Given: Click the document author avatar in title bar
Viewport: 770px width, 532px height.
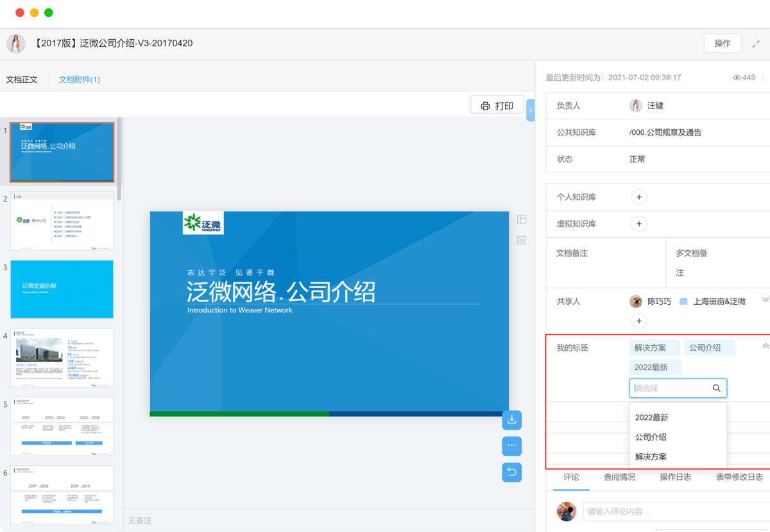Looking at the screenshot, I should pos(16,44).
